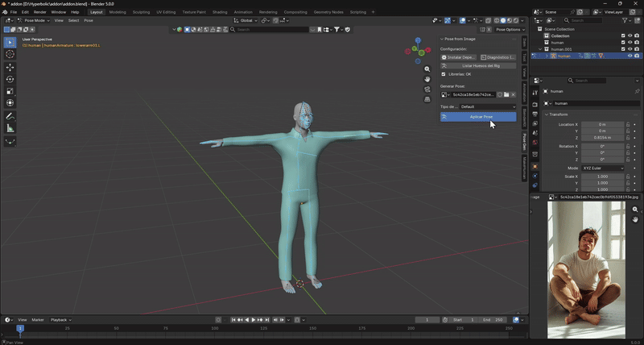
Task: Open the File menu
Action: coord(14,12)
